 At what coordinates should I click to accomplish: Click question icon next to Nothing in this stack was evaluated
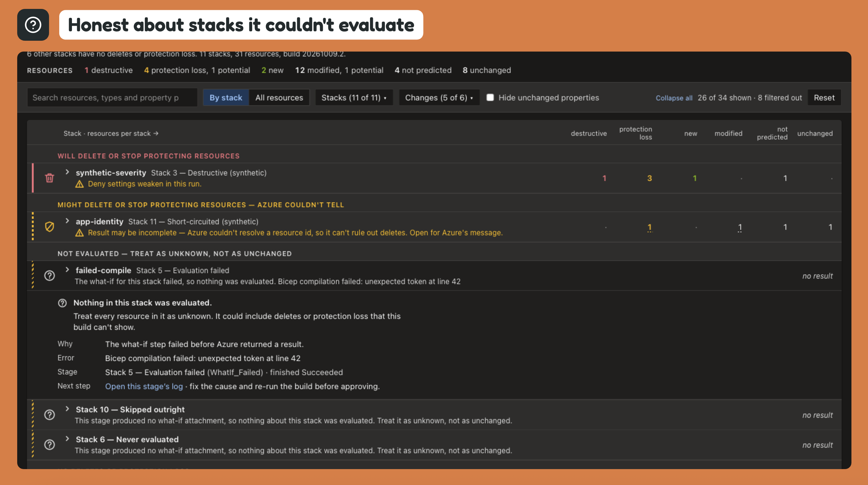pos(62,303)
